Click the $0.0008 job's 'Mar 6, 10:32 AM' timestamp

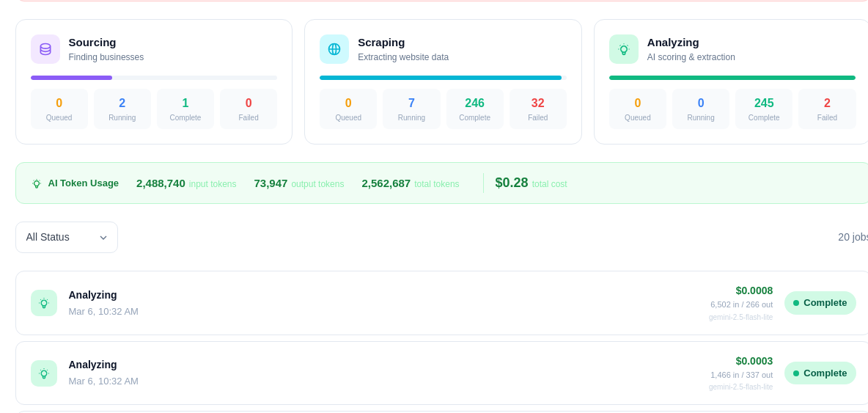[103, 312]
